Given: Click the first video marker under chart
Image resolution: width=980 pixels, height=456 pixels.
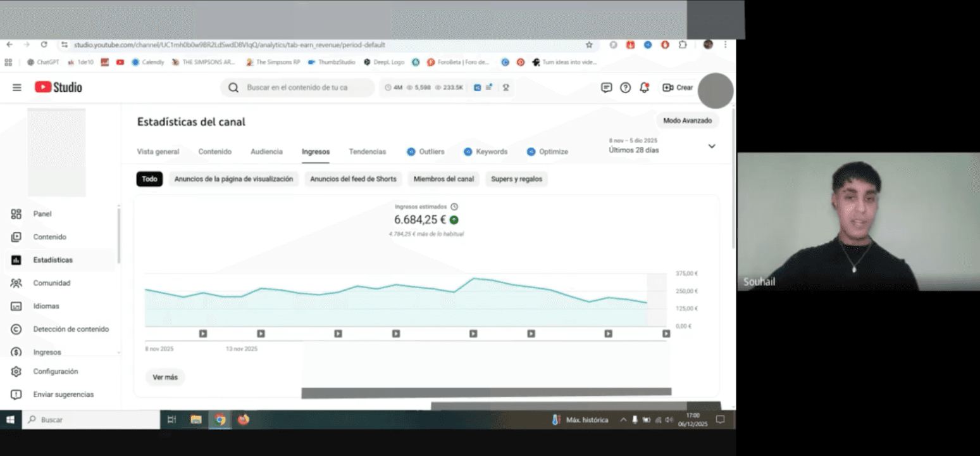Looking at the screenshot, I should 203,334.
